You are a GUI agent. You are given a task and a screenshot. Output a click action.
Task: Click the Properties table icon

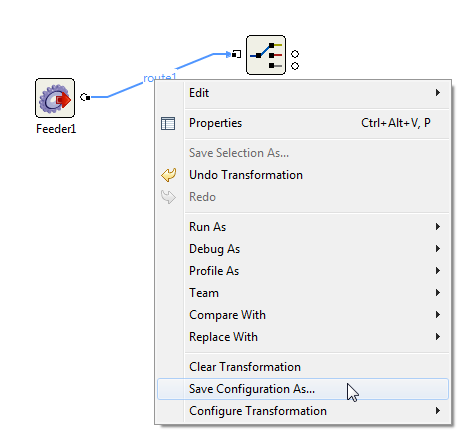168,123
